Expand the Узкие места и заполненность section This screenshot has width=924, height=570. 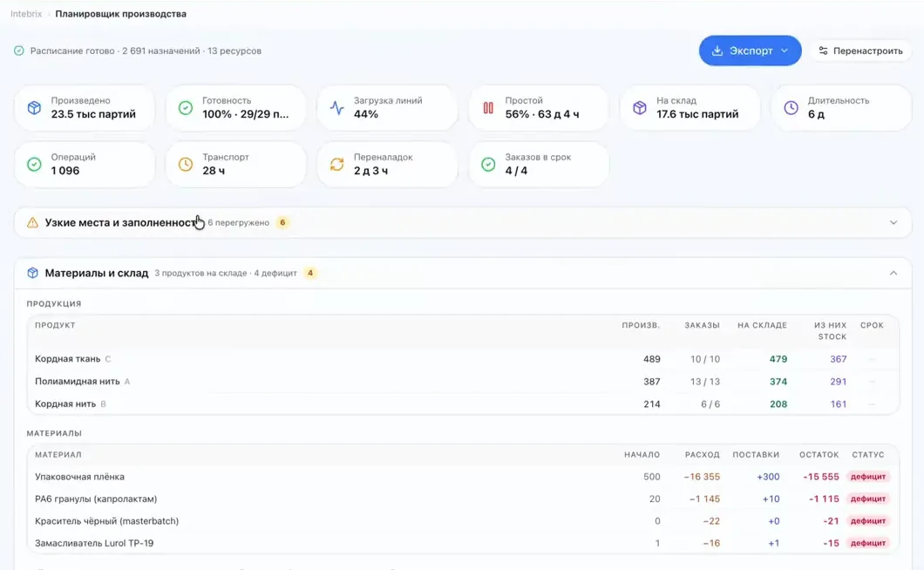463,223
